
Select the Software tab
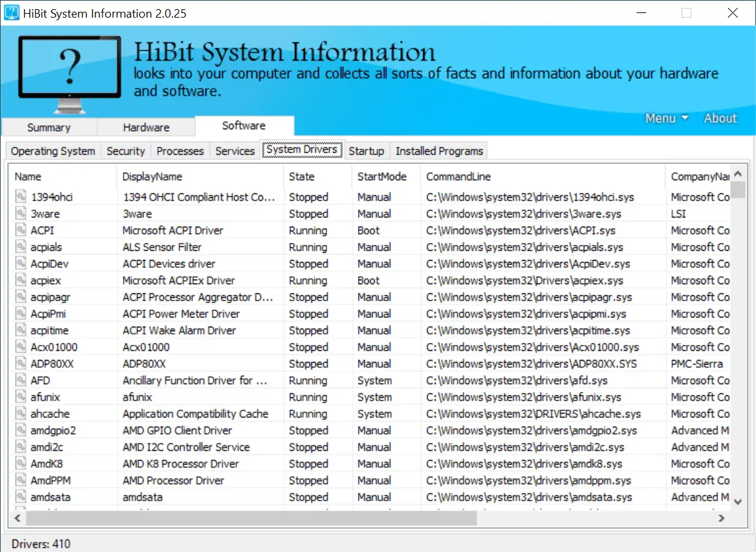click(244, 125)
